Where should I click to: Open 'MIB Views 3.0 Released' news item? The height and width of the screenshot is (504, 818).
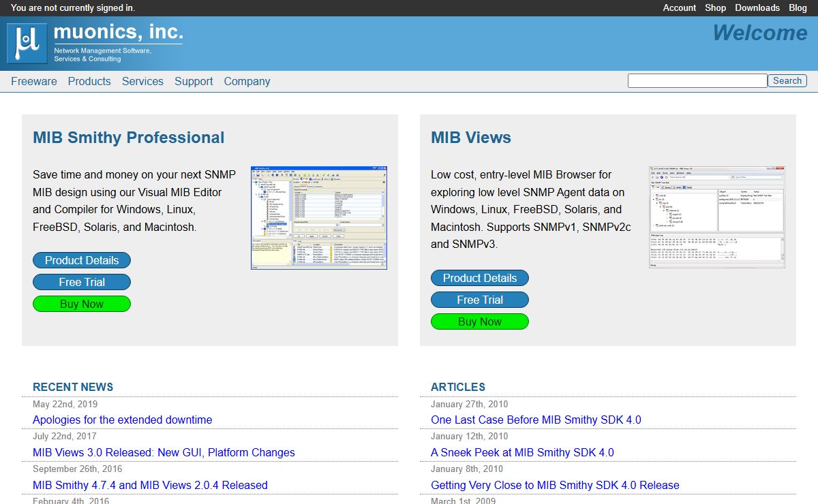point(164,453)
